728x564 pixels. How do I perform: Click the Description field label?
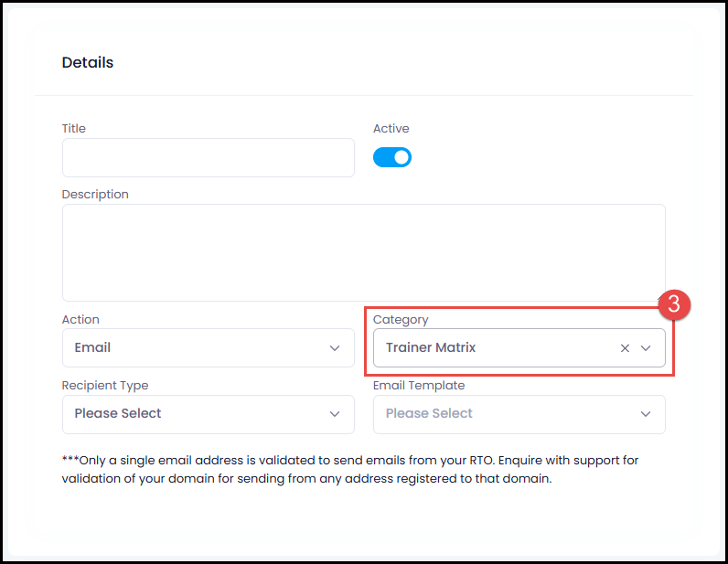(95, 195)
